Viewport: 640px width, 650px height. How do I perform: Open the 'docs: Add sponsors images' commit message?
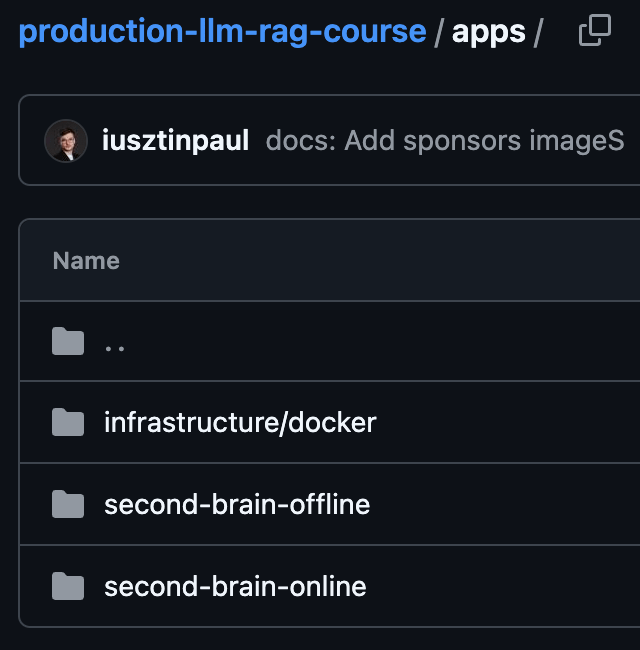(445, 141)
